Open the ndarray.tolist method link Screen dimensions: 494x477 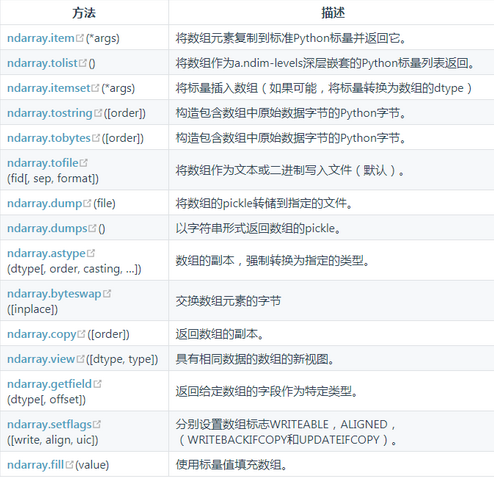pyautogui.click(x=42, y=63)
